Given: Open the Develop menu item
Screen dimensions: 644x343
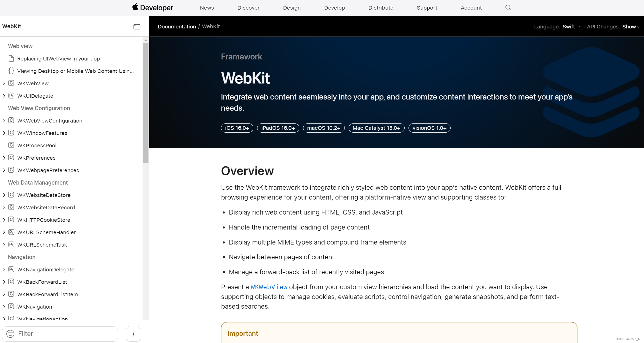Looking at the screenshot, I should 334,8.
